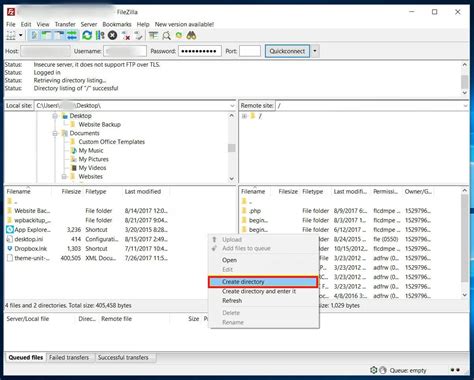Select My Pictures folder in tree

93,159
